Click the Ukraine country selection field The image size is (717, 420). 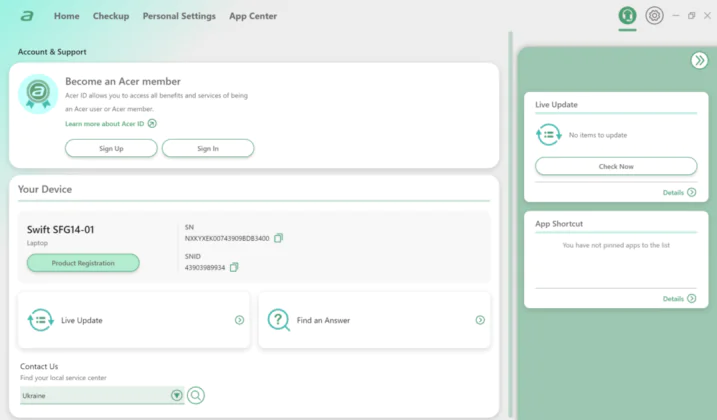click(x=102, y=395)
